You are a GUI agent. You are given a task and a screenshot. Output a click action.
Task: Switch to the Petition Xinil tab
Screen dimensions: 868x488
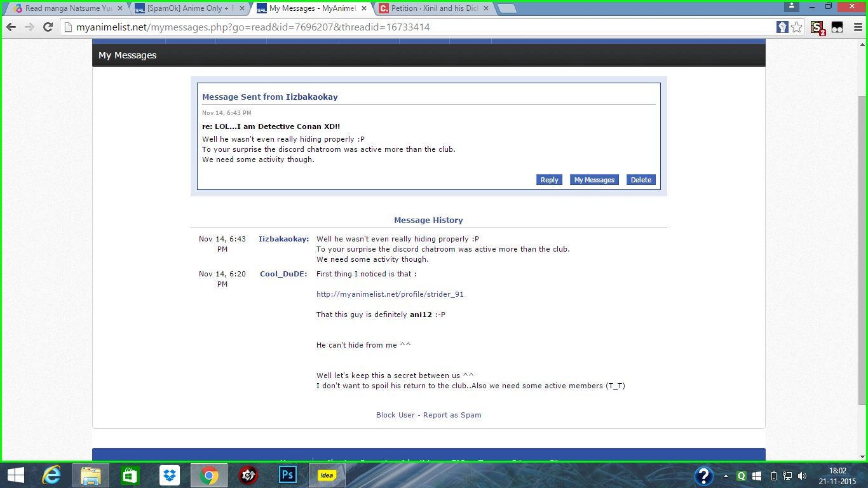tap(430, 9)
